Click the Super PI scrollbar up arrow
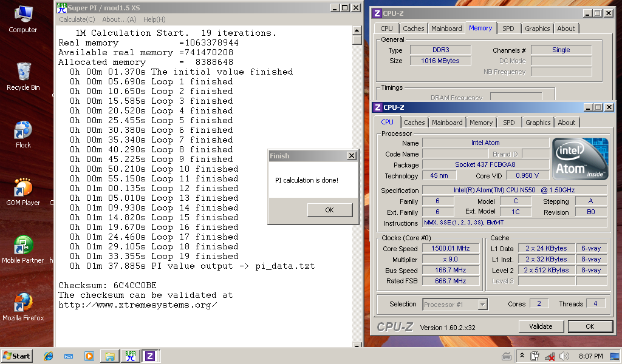 point(357,30)
